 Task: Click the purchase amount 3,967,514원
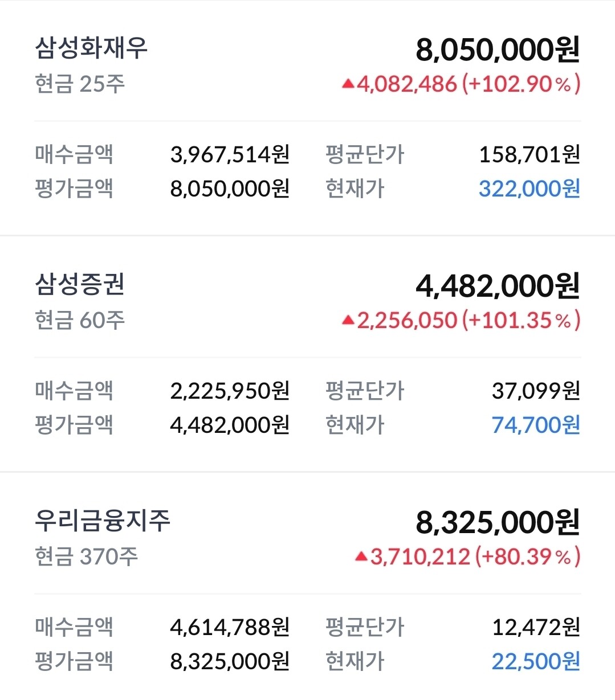(x=230, y=154)
